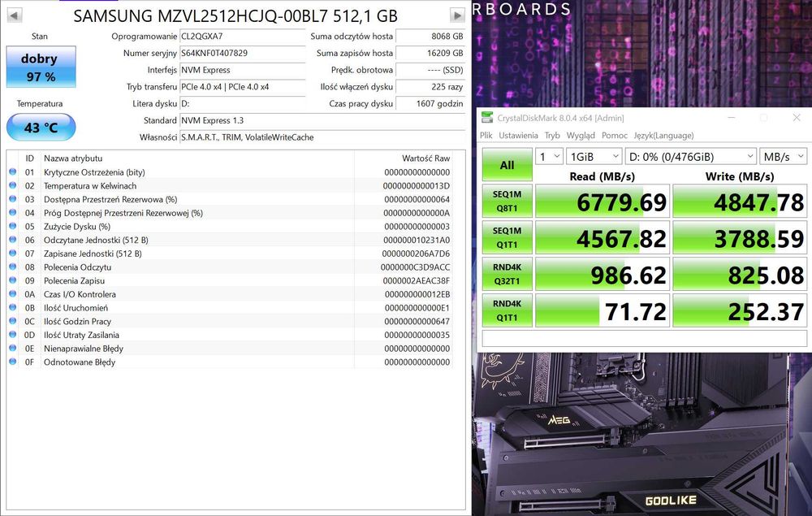Start the SEQ1M Q1T1 test
Image resolution: width=812 pixels, height=516 pixels.
(x=507, y=237)
